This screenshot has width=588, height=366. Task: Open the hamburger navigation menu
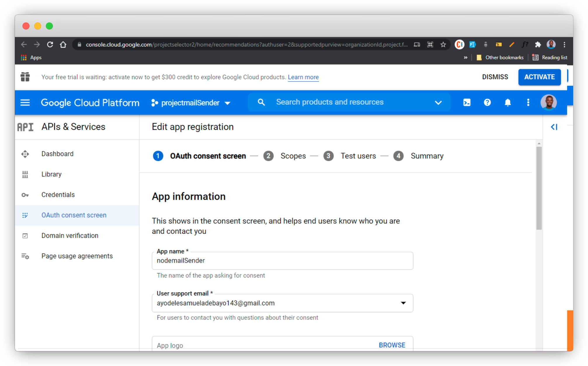tap(25, 103)
